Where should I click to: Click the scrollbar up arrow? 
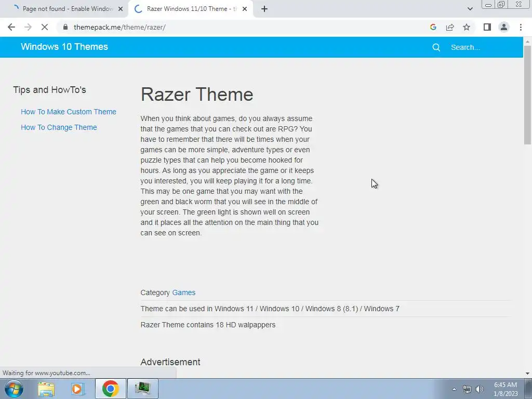click(x=527, y=42)
